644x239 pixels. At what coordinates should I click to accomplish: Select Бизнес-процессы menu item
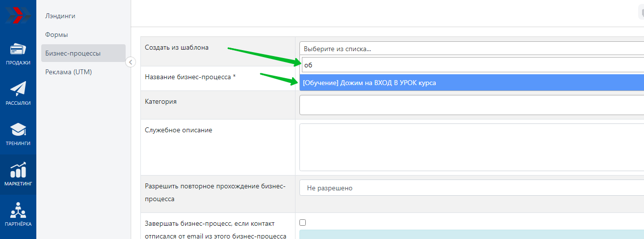73,53
